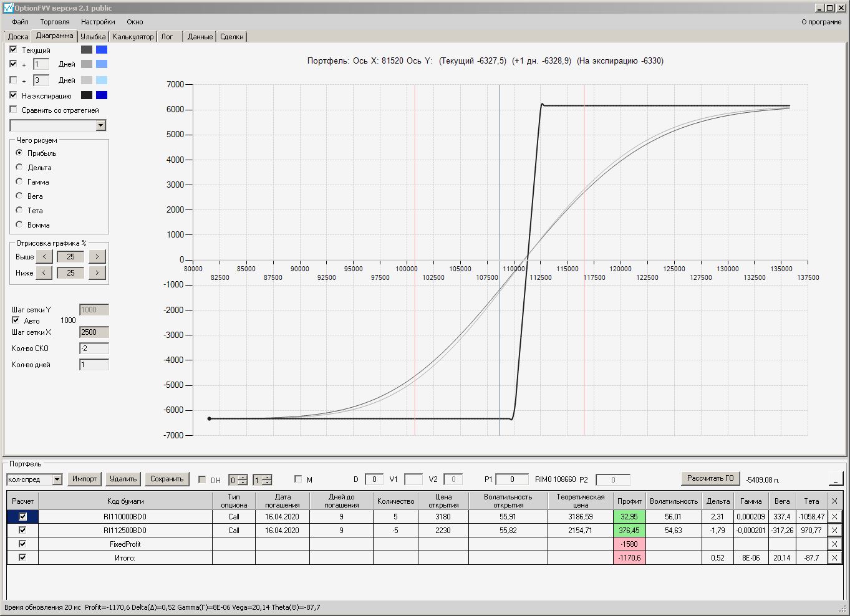850x616 pixels.
Task: Click the black color swatch for На экспирацию
Action: point(87,95)
